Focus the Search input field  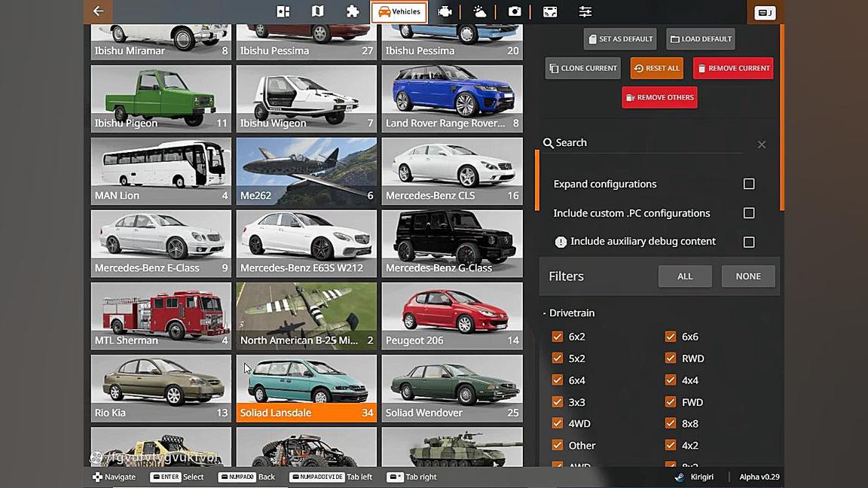648,143
